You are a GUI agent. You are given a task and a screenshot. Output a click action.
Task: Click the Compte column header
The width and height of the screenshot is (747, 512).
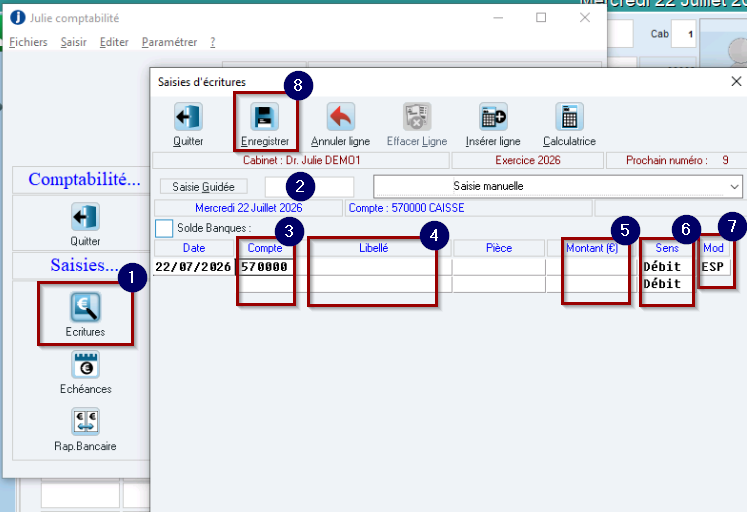(265, 248)
